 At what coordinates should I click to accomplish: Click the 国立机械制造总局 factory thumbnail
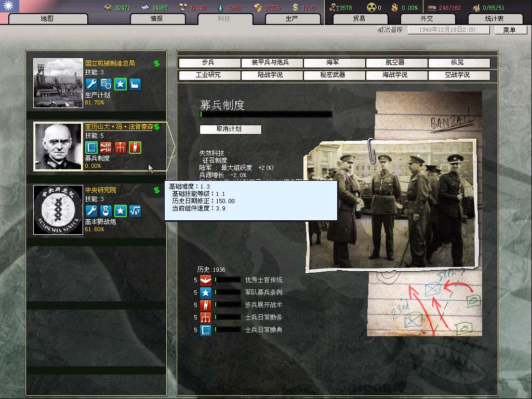click(x=58, y=83)
